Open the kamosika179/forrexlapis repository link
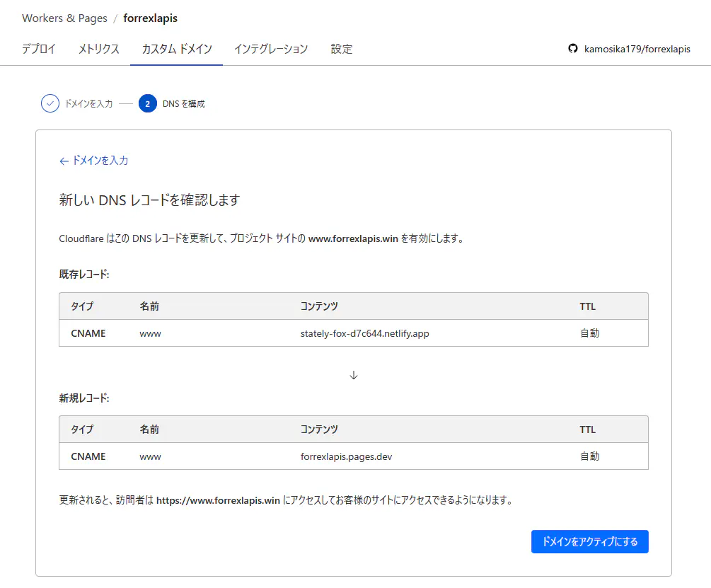Screen dimensions: 711x588 coord(637,49)
